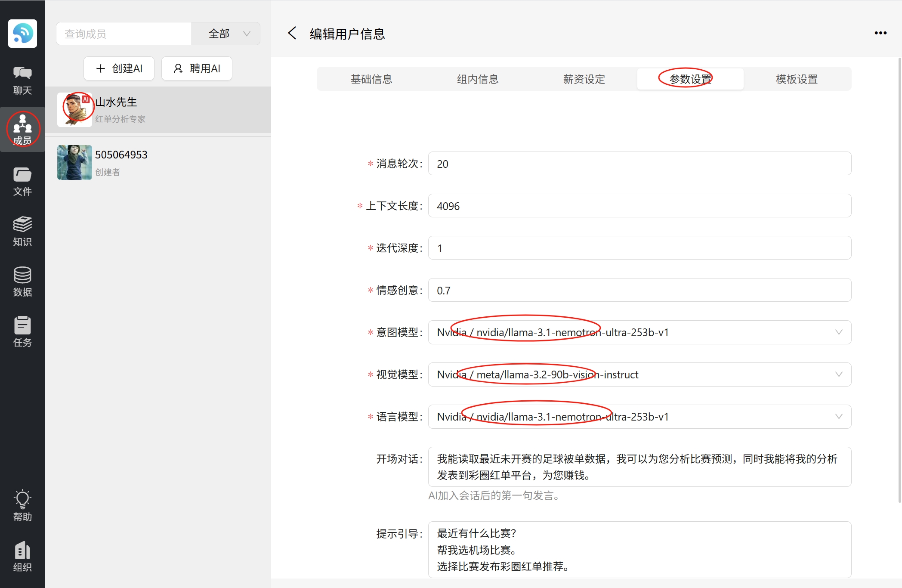The width and height of the screenshot is (902, 588).
Task: Click the 创建者 role label
Action: click(108, 172)
